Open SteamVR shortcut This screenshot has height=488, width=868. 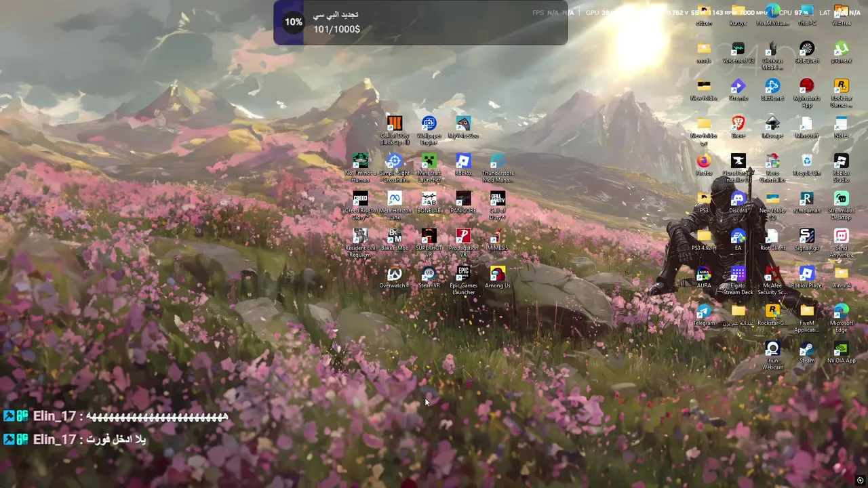pyautogui.click(x=429, y=273)
